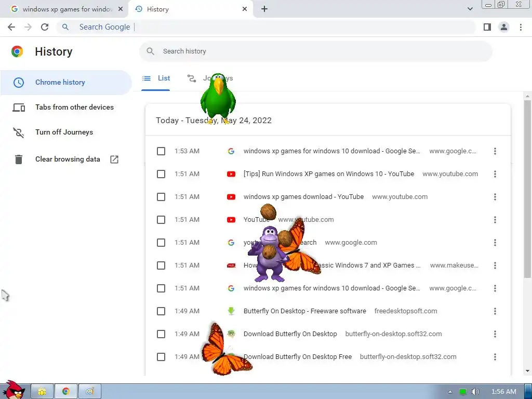Switch to the windows xp games browser tab
The width and height of the screenshot is (532, 399).
(64, 9)
